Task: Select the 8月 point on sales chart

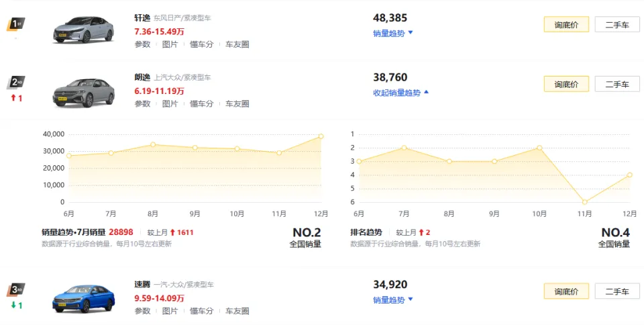Action: pos(153,144)
